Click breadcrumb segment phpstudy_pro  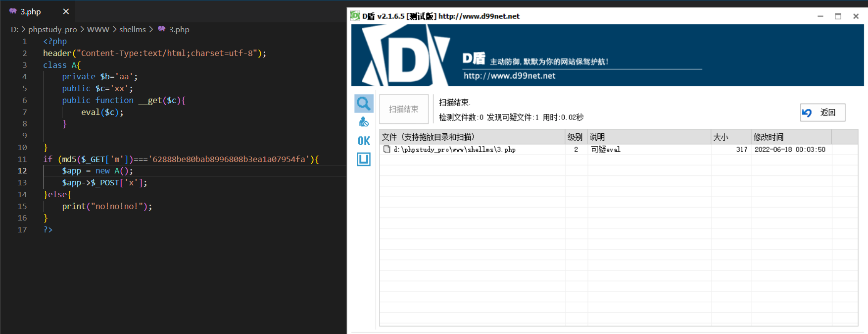click(52, 29)
